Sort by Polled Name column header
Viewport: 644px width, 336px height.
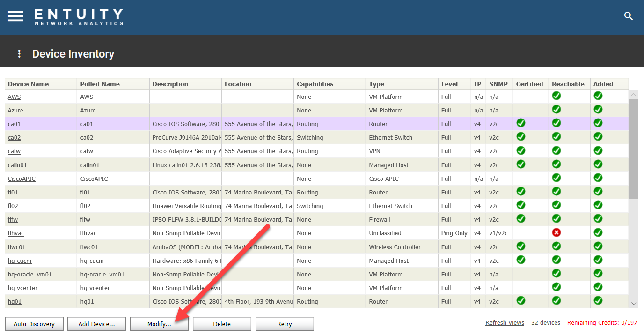pos(113,84)
